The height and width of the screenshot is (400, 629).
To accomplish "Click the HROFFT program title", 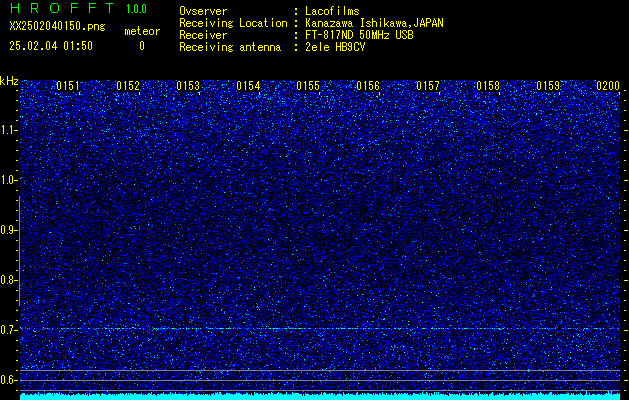I will pyautogui.click(x=62, y=8).
